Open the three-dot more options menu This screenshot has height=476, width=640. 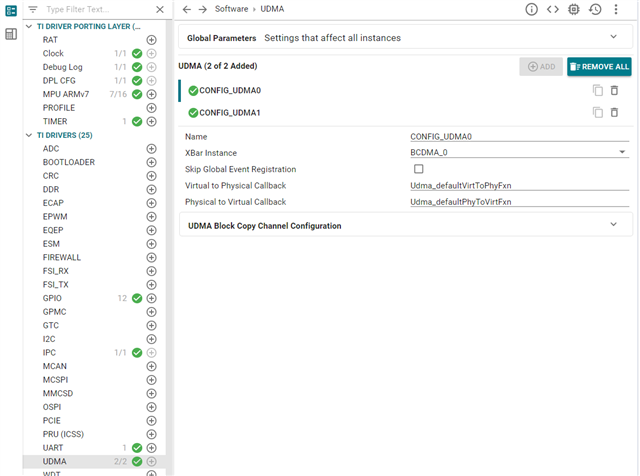[x=617, y=9]
